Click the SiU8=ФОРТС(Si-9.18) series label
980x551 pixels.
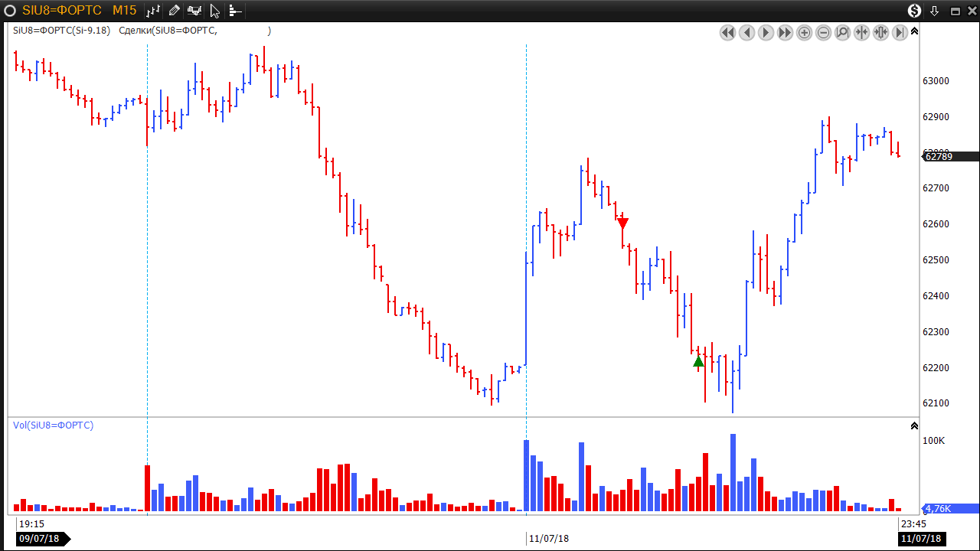pyautogui.click(x=61, y=31)
